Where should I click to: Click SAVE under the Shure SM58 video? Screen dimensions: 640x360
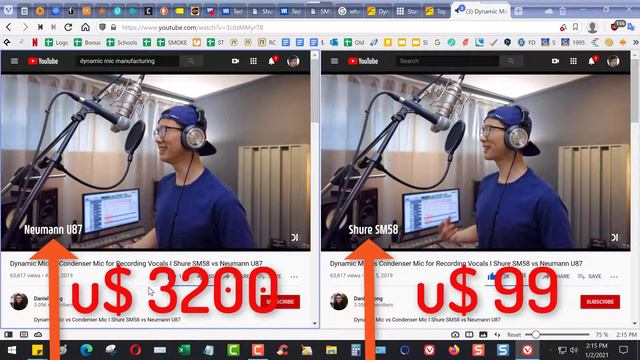[x=590, y=276]
